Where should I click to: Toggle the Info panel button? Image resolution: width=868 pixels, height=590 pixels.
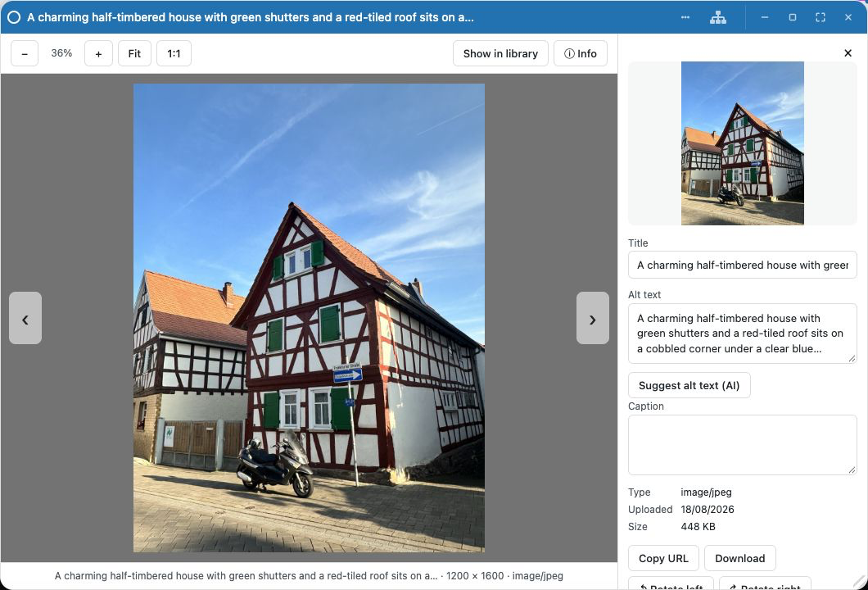pos(580,54)
